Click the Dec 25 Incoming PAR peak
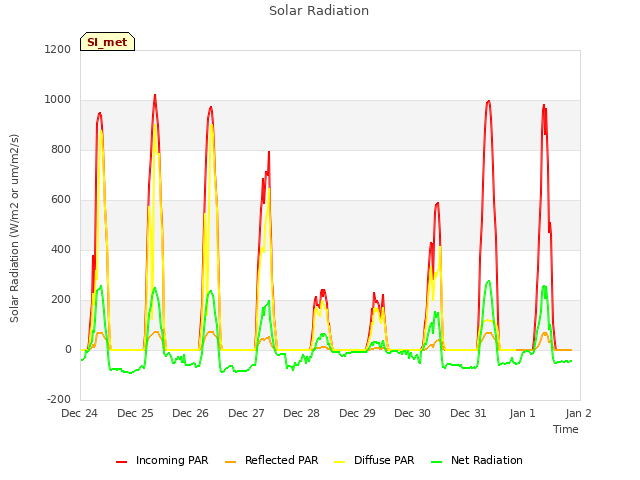The width and height of the screenshot is (640, 480). pos(155,96)
